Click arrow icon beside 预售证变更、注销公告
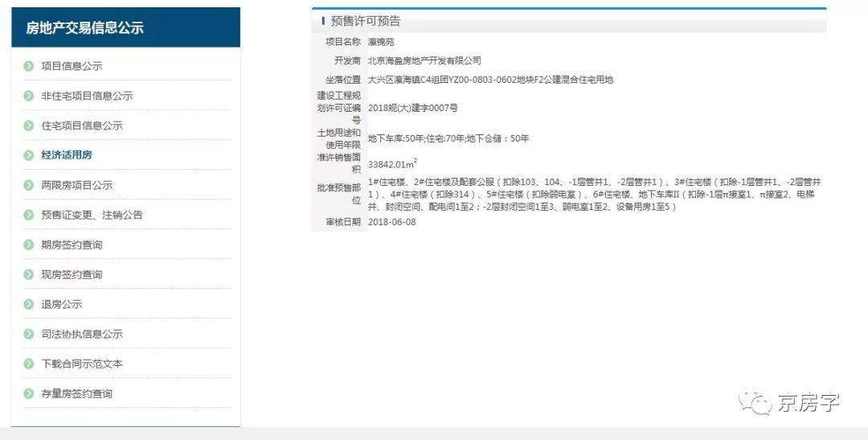The height and width of the screenshot is (440, 868). 29,215
